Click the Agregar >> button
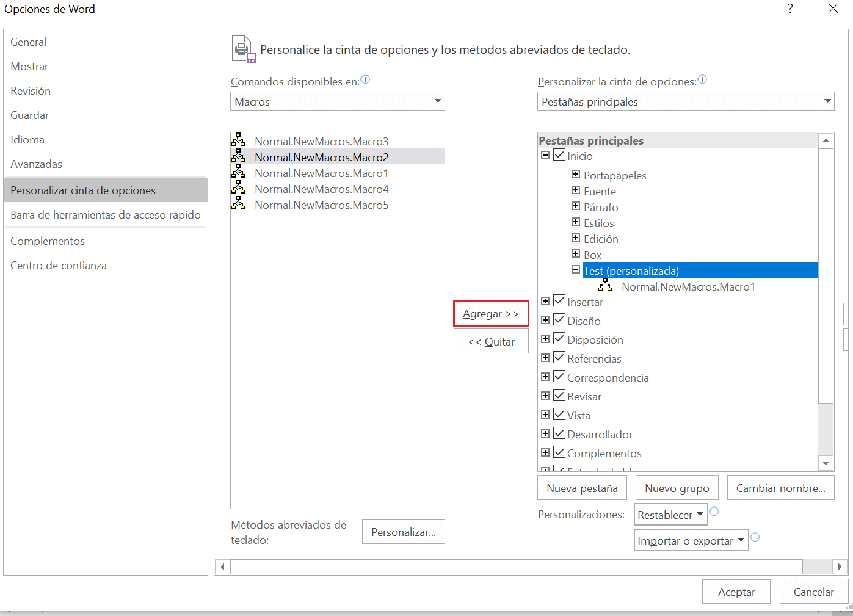Viewport: 853px width, 616px height. [x=491, y=314]
